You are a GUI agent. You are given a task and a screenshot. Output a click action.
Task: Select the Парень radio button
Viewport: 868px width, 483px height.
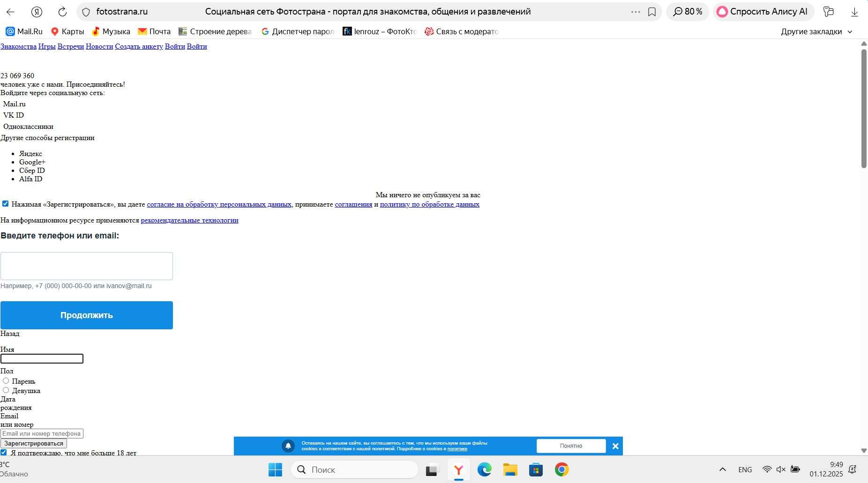6,381
